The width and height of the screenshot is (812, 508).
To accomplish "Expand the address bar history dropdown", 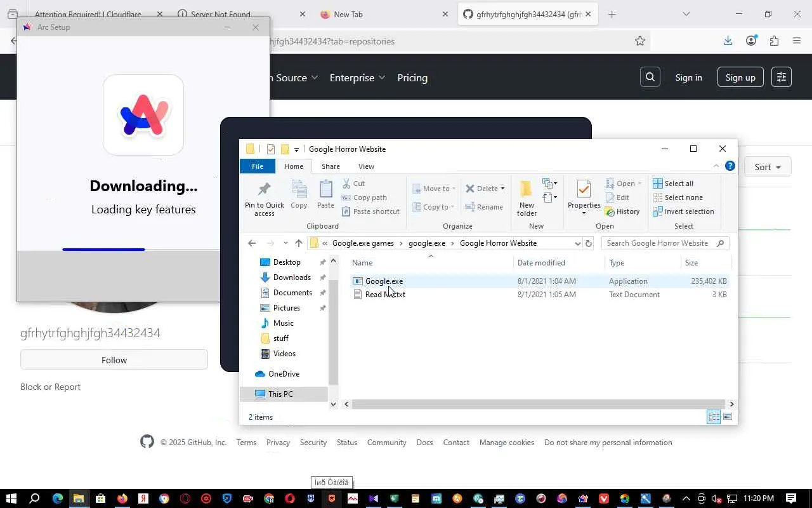I will tap(577, 243).
